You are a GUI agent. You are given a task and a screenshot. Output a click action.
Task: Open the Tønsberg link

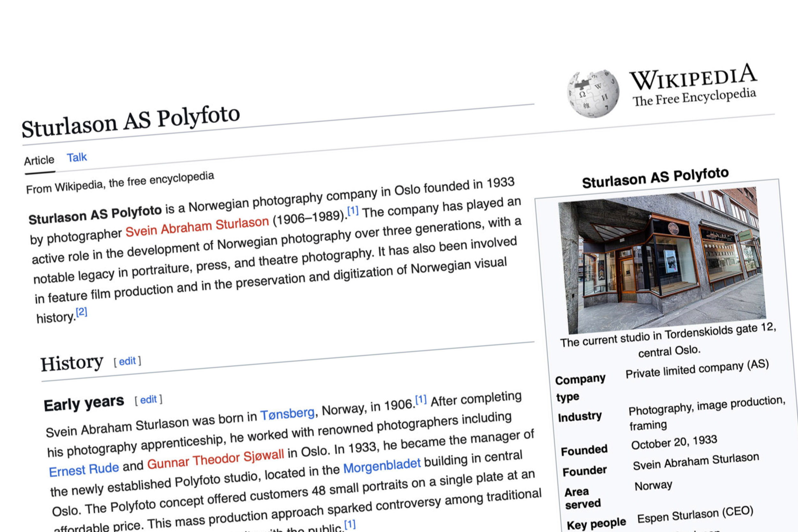coord(288,414)
